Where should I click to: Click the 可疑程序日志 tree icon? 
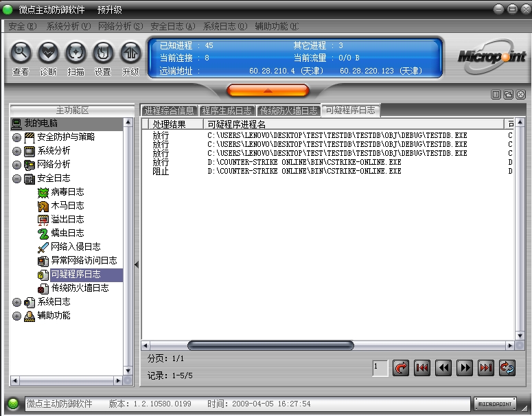pyautogui.click(x=43, y=275)
